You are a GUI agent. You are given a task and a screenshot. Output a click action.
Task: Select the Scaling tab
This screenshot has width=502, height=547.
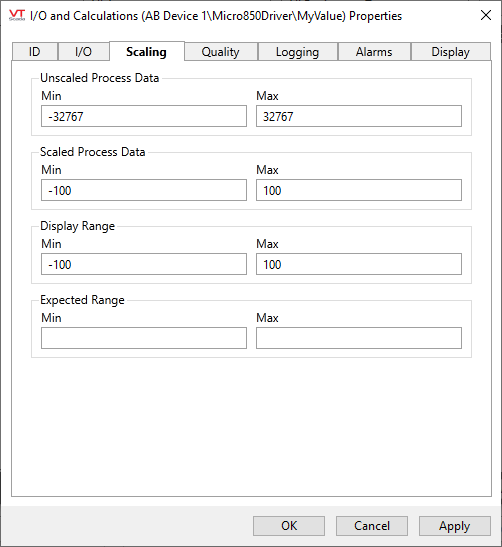coord(147,51)
